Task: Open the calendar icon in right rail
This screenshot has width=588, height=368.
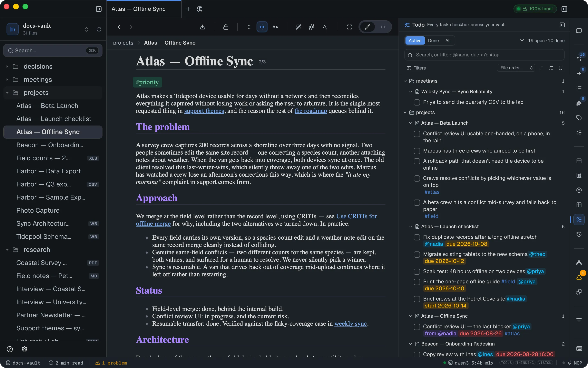Action: [579, 161]
